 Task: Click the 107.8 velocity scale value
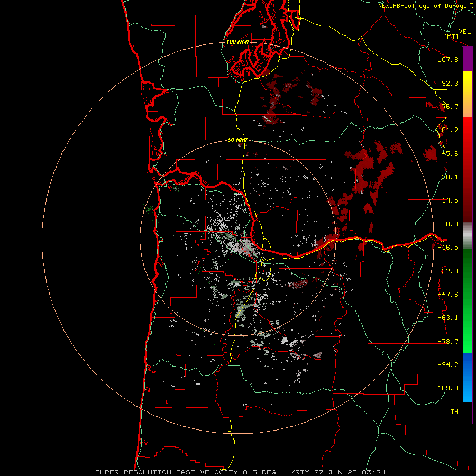448,59
